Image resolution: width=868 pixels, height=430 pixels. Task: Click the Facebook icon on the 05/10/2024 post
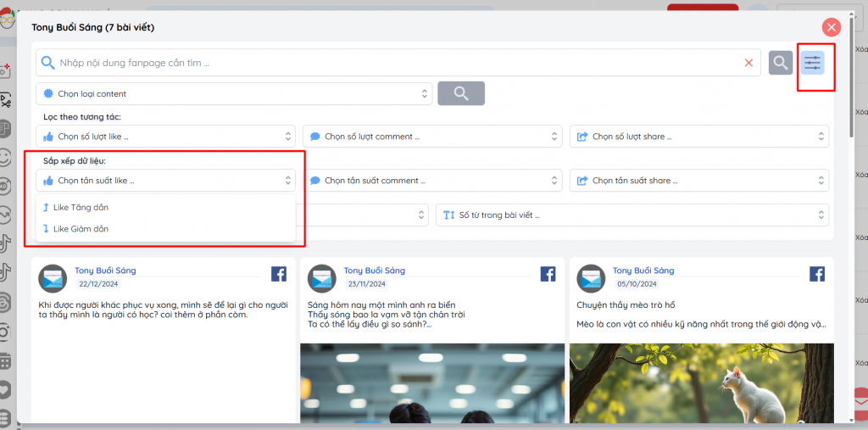(x=816, y=274)
